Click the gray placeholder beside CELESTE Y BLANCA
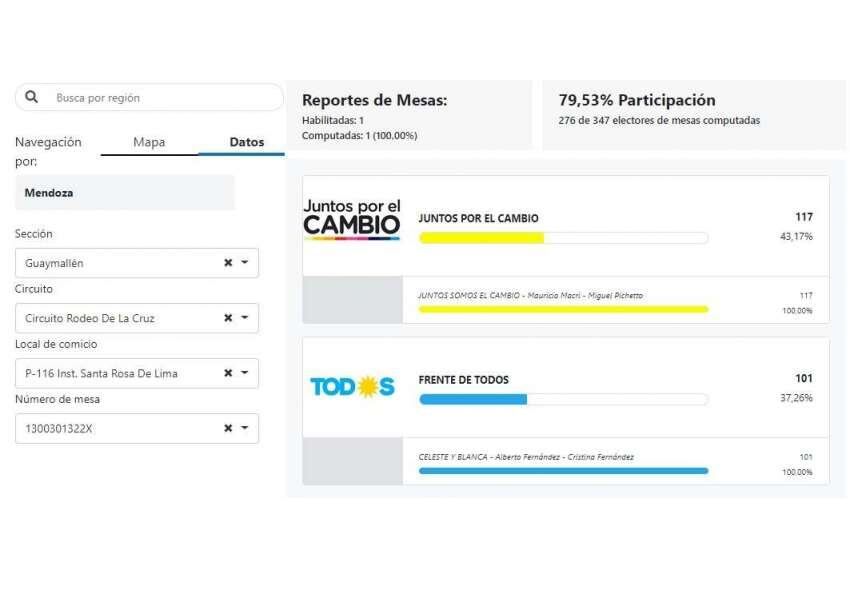 (x=352, y=463)
